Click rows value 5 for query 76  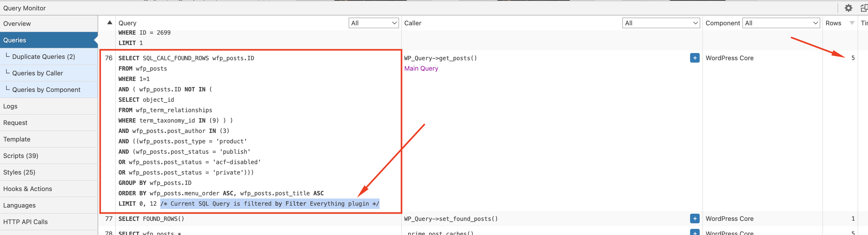point(853,58)
